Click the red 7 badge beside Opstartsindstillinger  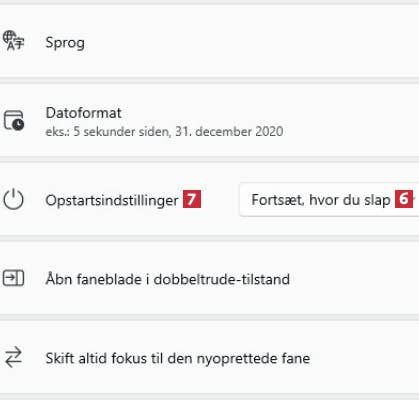tap(192, 199)
